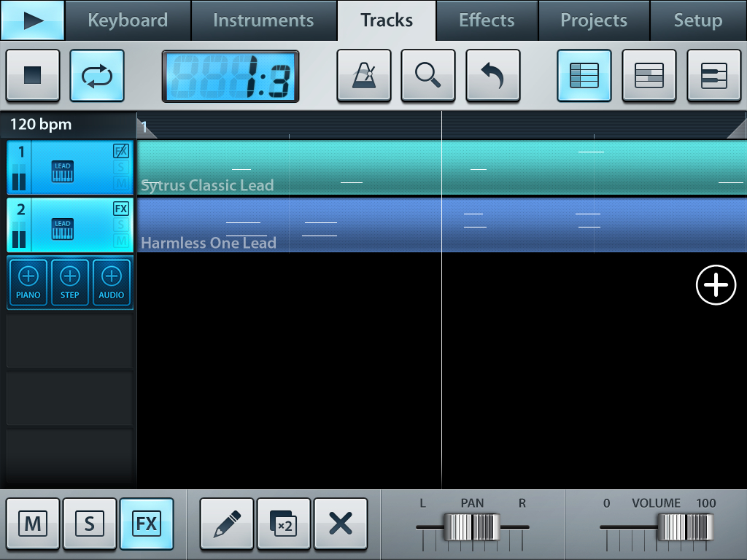Open the Effects tab
The width and height of the screenshot is (747, 560).
coord(487,20)
